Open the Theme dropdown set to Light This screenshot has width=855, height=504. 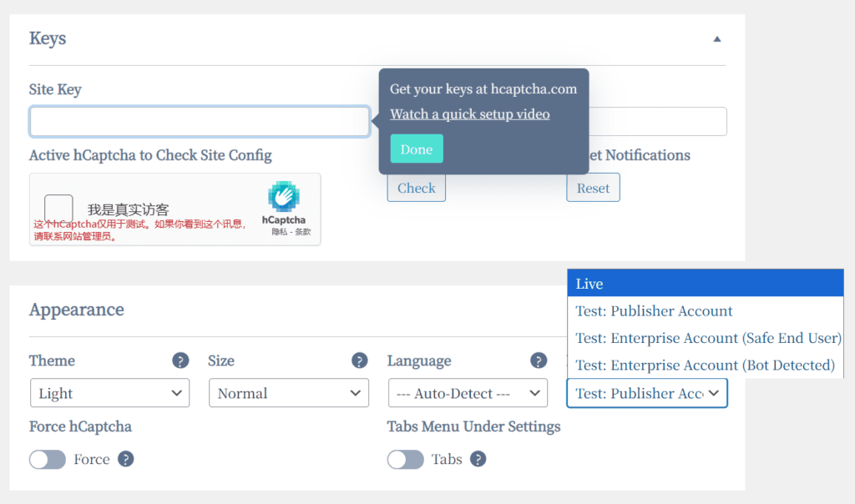pyautogui.click(x=109, y=393)
